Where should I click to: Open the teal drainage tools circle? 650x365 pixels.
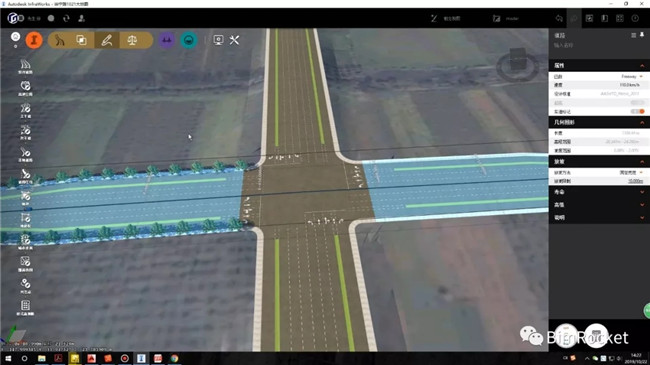click(x=189, y=40)
